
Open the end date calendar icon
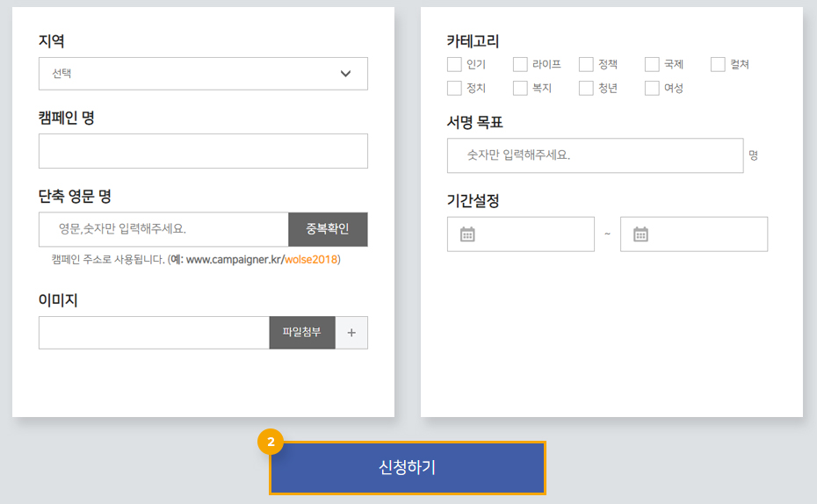[640, 234]
